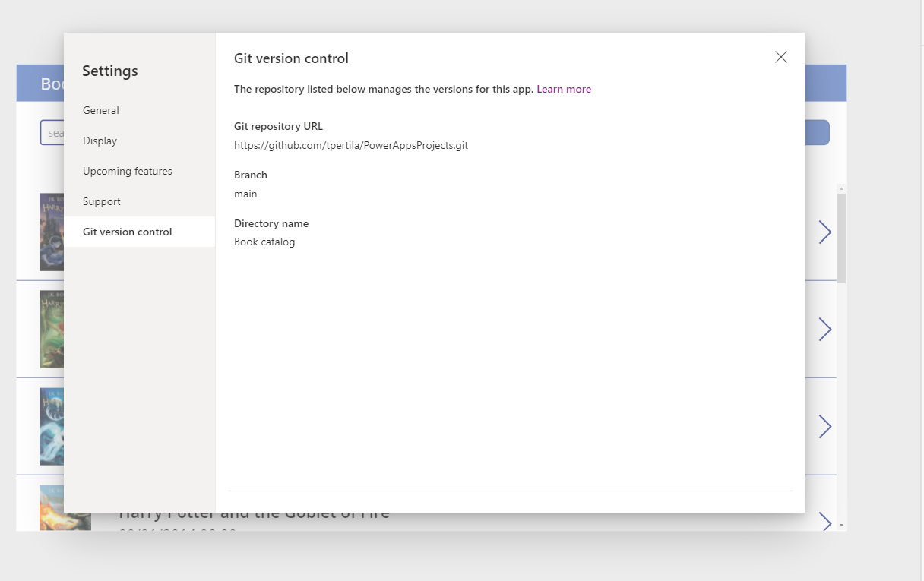Switch to the Display settings tab

click(100, 141)
